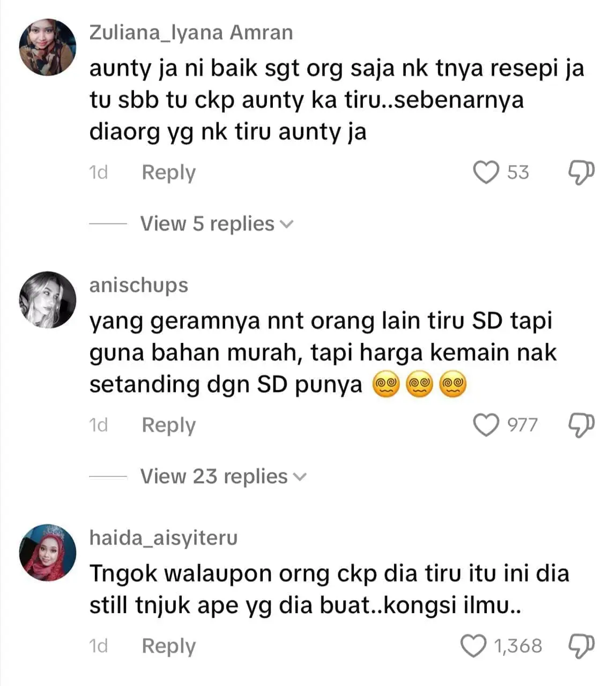Open haida_aisyiteru's profile avatar
616x686 pixels.
(x=48, y=552)
